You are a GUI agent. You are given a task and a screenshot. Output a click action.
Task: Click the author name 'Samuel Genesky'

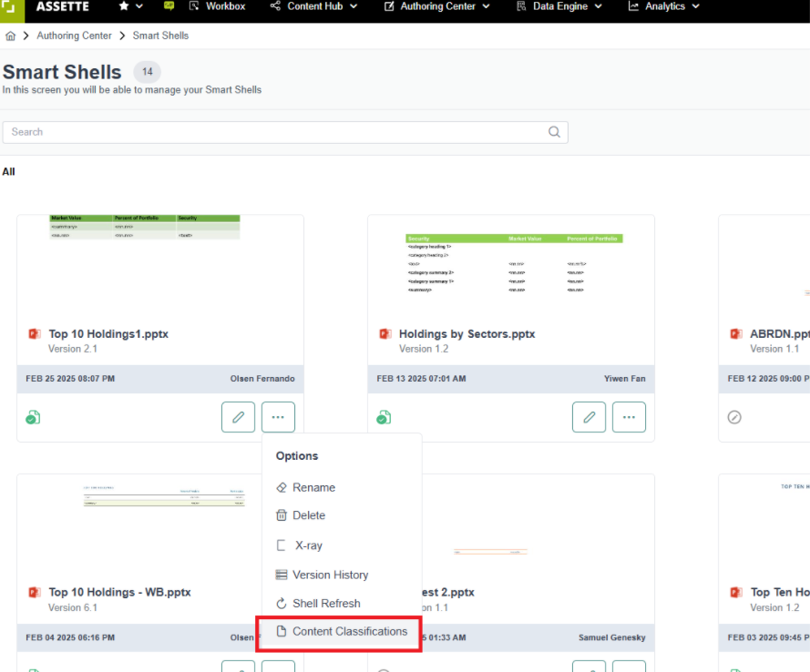click(612, 638)
